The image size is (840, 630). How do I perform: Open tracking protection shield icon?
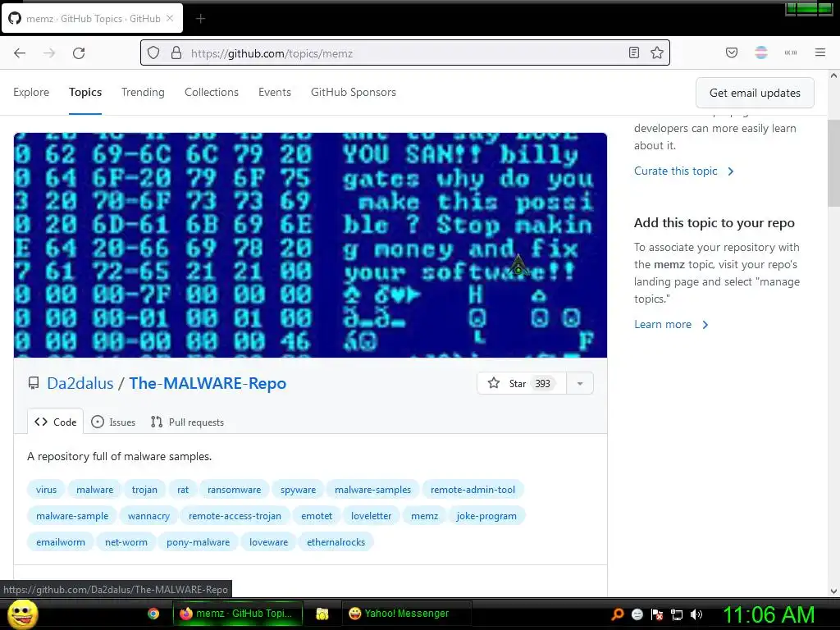153,53
